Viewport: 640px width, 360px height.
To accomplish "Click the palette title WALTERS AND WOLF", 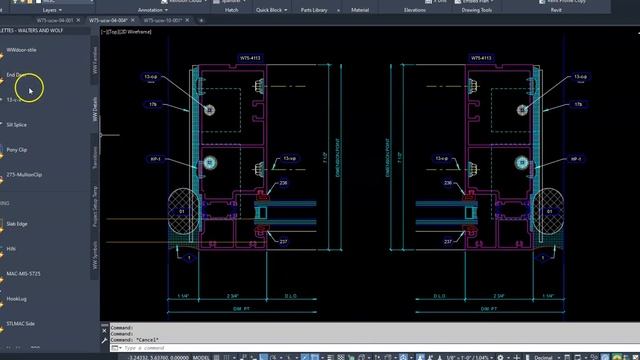I will 39,30.
